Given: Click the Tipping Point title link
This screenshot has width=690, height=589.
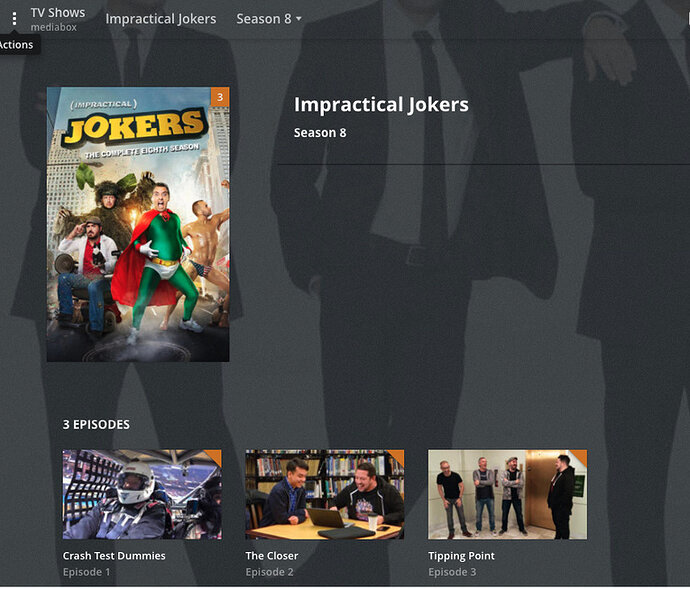Looking at the screenshot, I should pyautogui.click(x=461, y=556).
